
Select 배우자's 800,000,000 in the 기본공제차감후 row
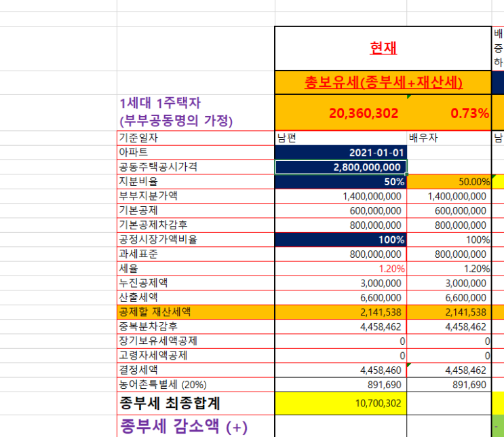[449, 225]
